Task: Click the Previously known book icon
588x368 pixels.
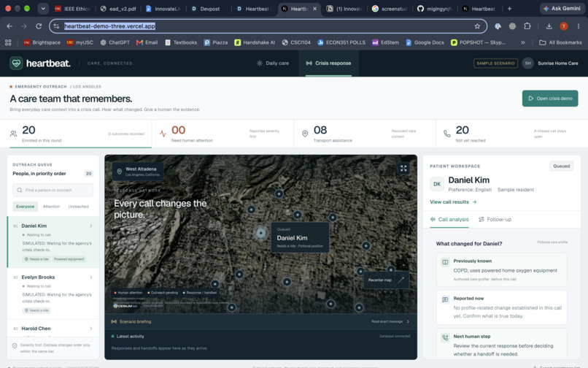Action: coord(445,262)
